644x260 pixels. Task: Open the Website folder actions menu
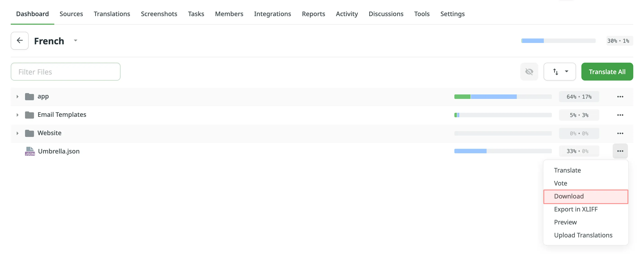tap(620, 133)
